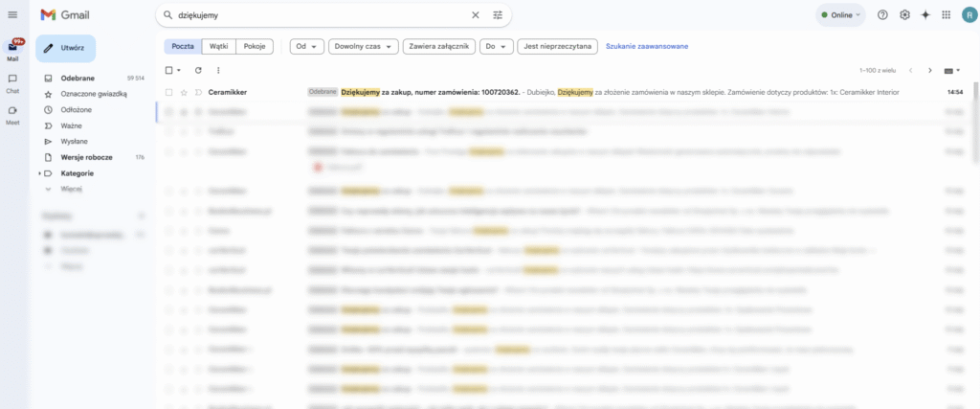Open the Online status dropdown
This screenshot has width=980, height=409.
pyautogui.click(x=840, y=15)
